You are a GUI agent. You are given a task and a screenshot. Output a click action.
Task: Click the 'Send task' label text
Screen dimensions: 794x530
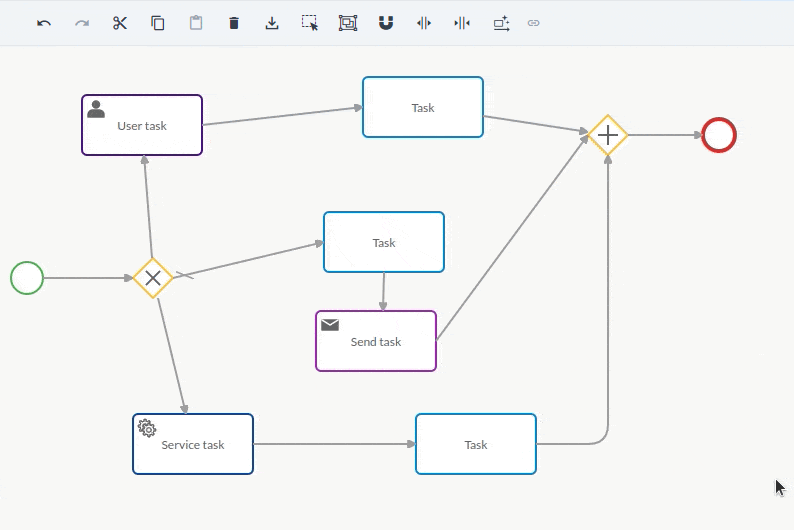(376, 342)
